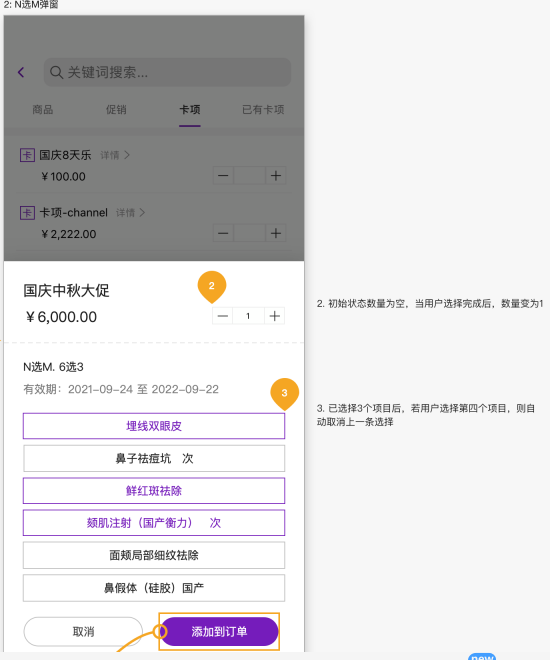Decrease 国庆中秋大促 quantity with minus
Viewport: 550px width, 660px height.
point(223,316)
